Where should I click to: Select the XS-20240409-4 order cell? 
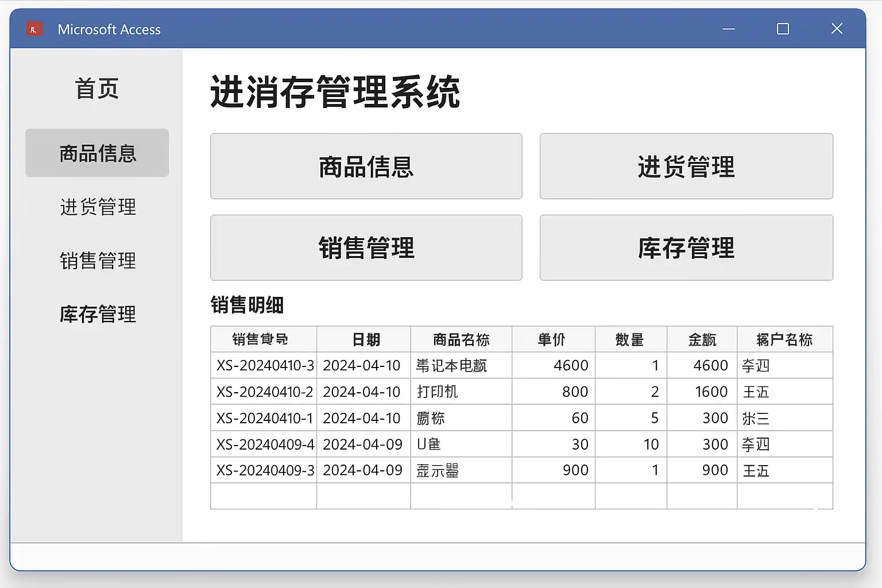click(264, 444)
